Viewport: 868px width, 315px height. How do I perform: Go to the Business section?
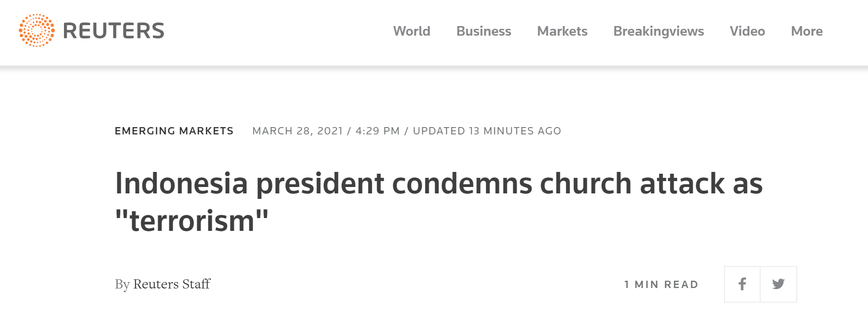[483, 31]
